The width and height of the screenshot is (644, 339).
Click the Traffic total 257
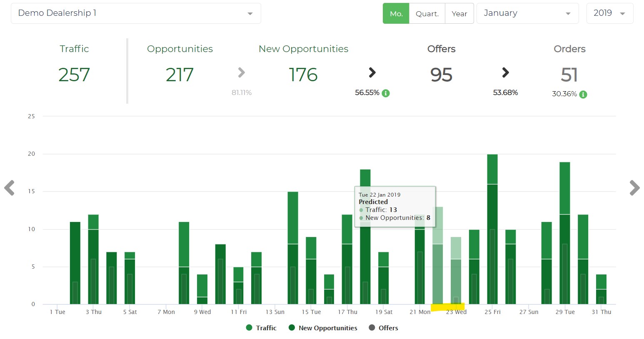(x=74, y=75)
